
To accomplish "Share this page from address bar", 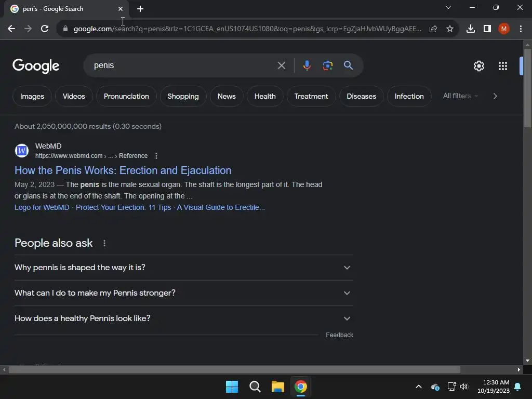I will coord(433,29).
